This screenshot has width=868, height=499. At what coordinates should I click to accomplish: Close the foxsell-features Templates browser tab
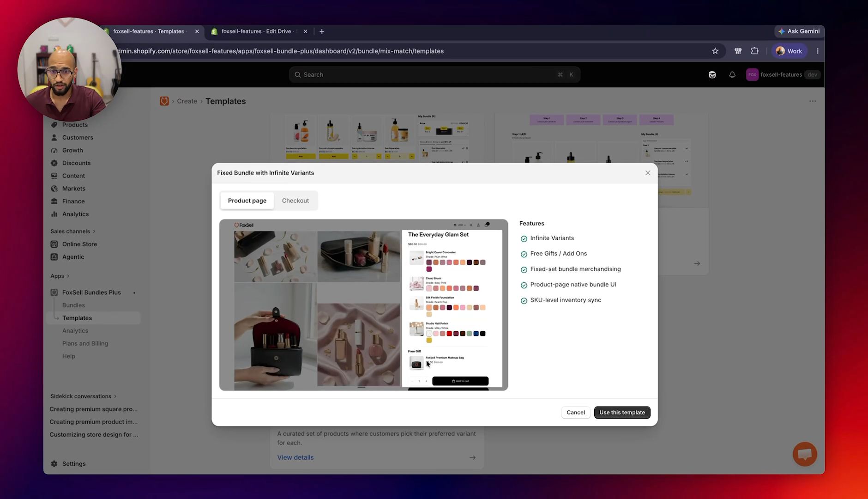point(197,31)
